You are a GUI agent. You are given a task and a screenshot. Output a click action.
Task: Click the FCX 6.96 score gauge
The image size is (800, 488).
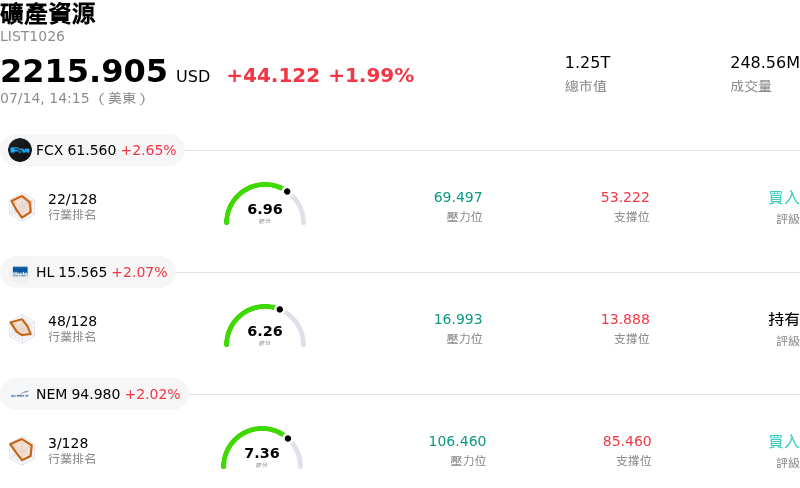coord(265,204)
